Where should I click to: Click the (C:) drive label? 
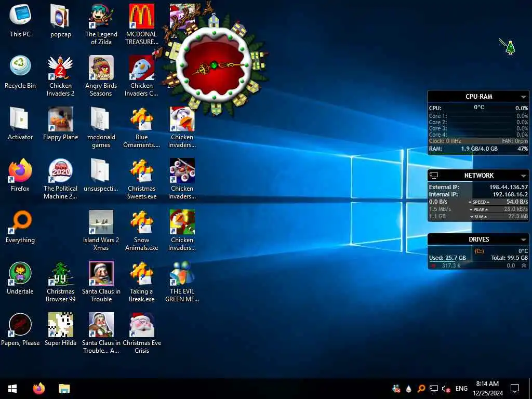click(x=479, y=251)
